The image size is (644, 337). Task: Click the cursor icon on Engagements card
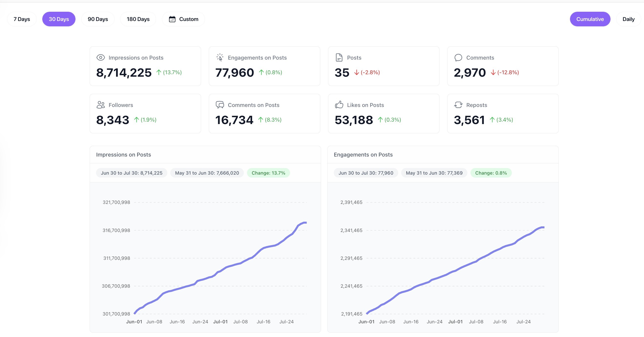pos(220,57)
